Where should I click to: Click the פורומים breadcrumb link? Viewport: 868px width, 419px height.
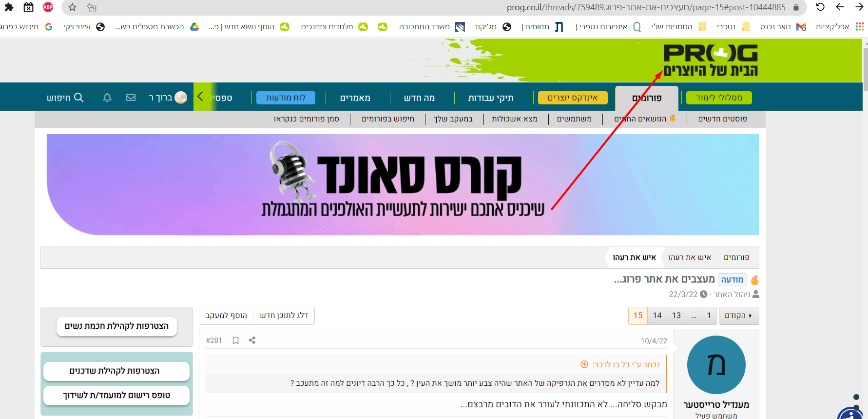(736, 257)
